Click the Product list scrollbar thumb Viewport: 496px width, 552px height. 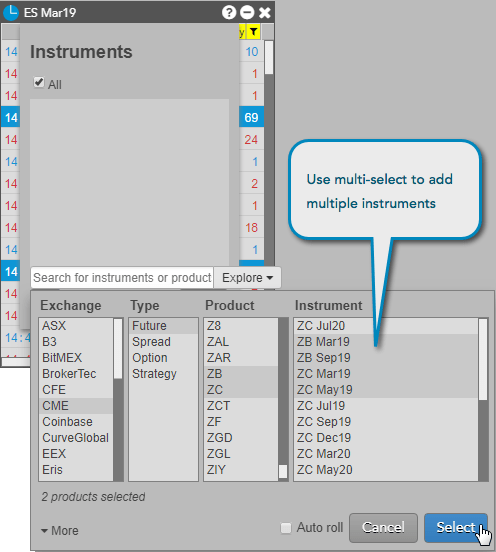(x=283, y=472)
